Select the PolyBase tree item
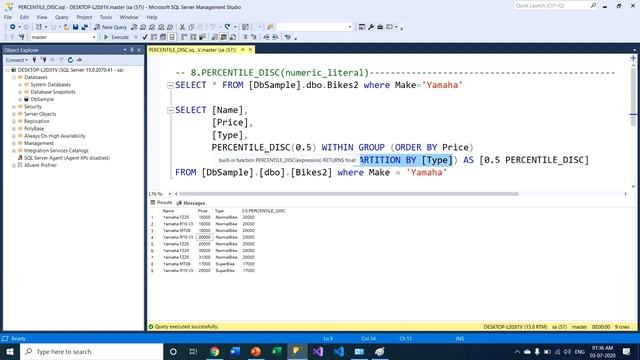Screen dimensions: 640x360 pos(34,129)
